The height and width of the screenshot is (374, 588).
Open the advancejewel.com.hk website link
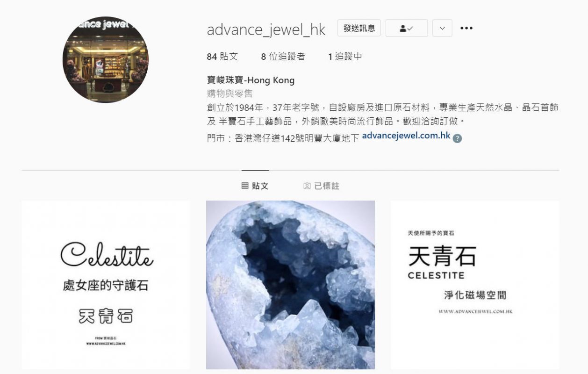(406, 136)
